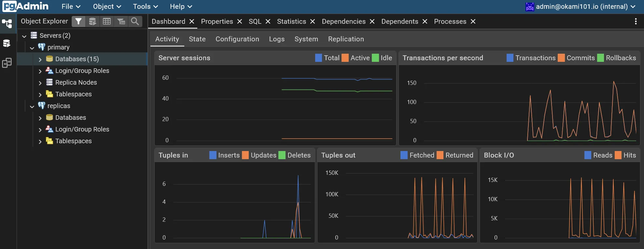Close the Dependents tab

tap(425, 21)
